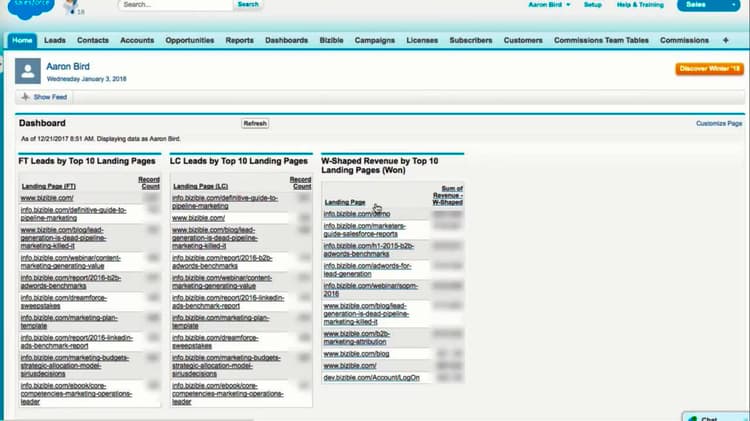Open webinar content-marketing-generating-value link in FT table

pos(70,262)
